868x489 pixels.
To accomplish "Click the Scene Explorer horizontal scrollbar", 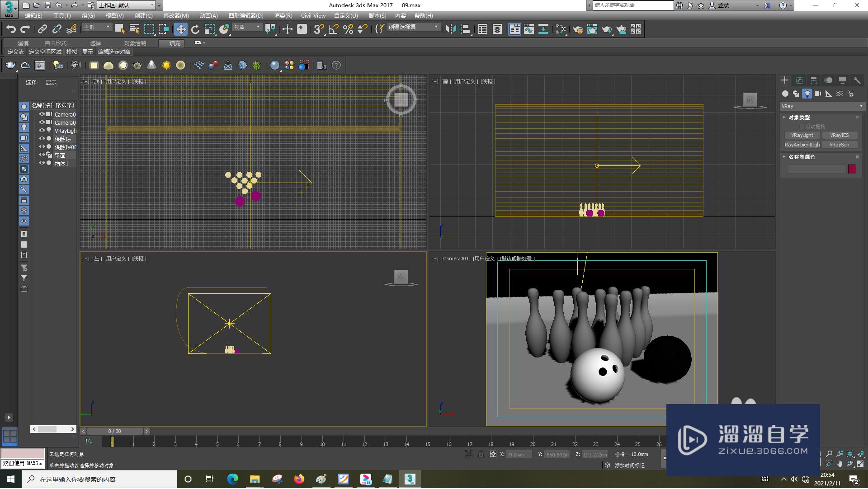I will click(x=53, y=429).
